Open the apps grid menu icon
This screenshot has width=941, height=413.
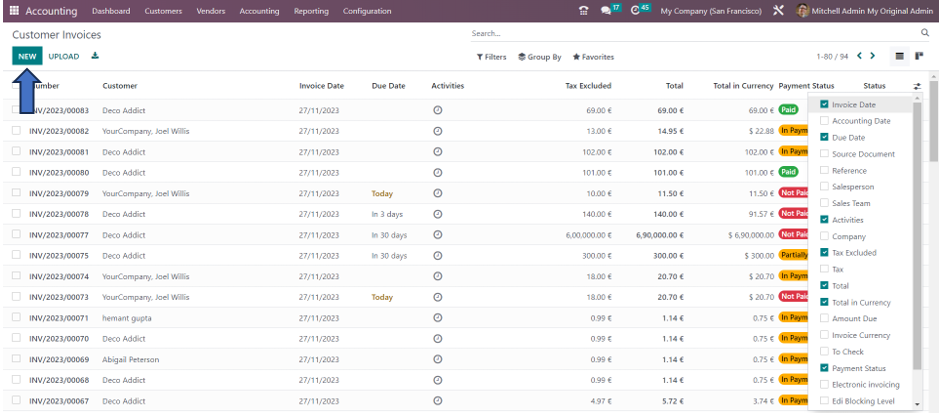(x=14, y=11)
